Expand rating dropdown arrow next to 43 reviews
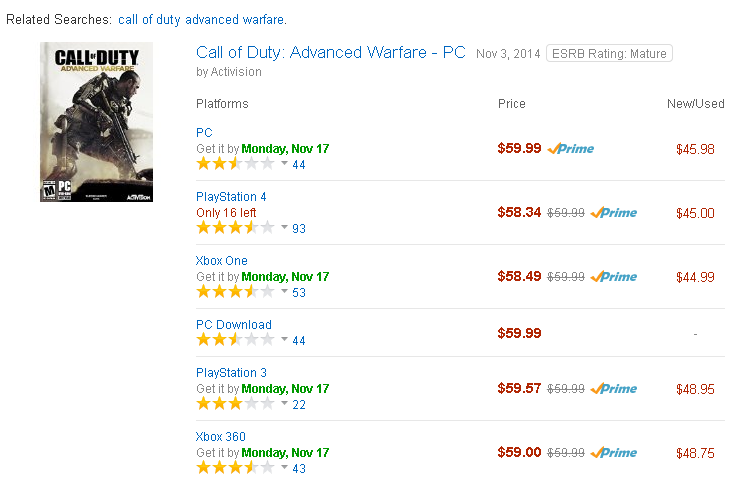This screenshot has height=482, width=736. point(284,467)
